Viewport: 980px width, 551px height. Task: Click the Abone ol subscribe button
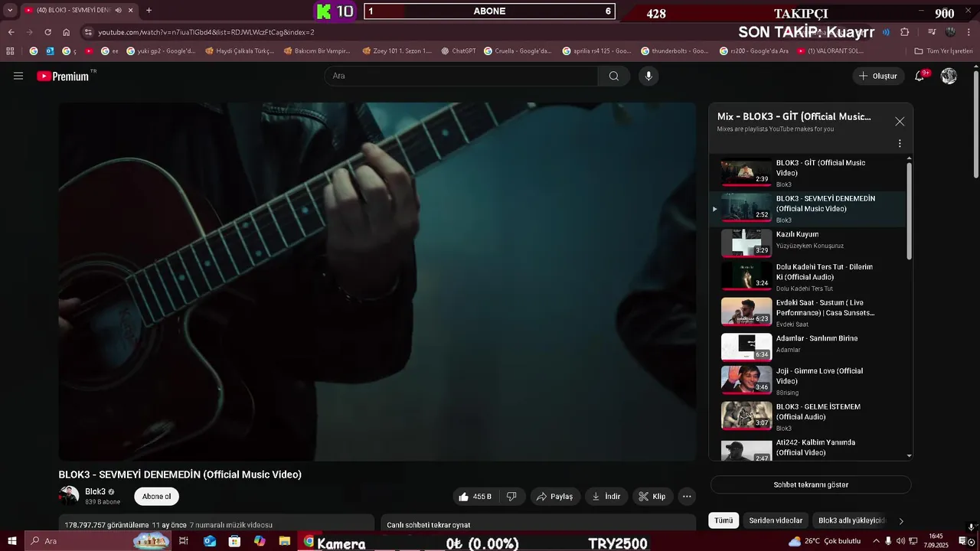click(x=156, y=497)
